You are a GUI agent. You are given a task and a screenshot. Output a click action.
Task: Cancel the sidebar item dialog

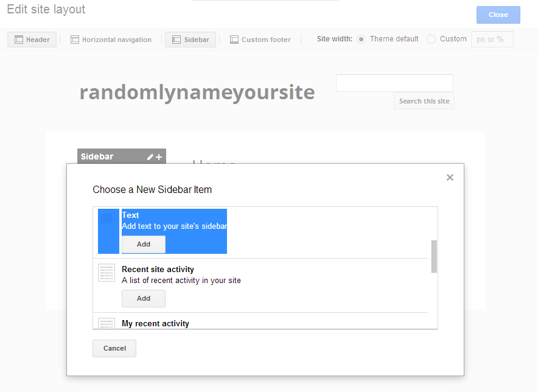(114, 348)
